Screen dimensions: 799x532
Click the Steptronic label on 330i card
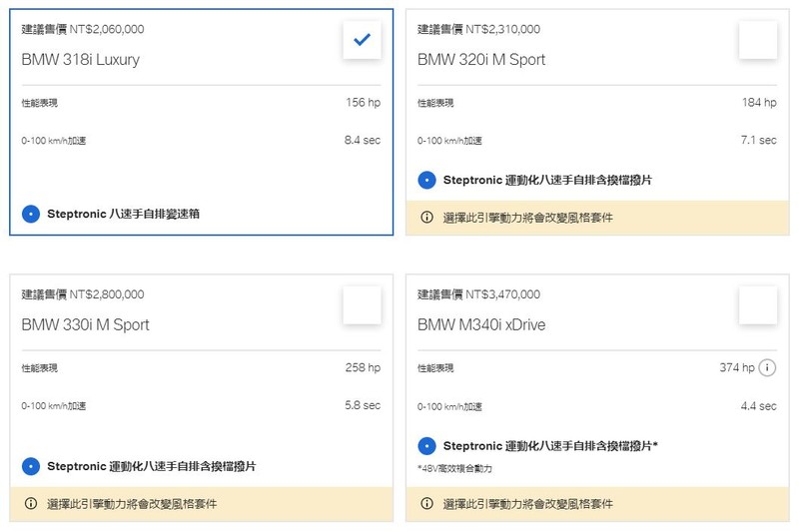[x=152, y=466]
